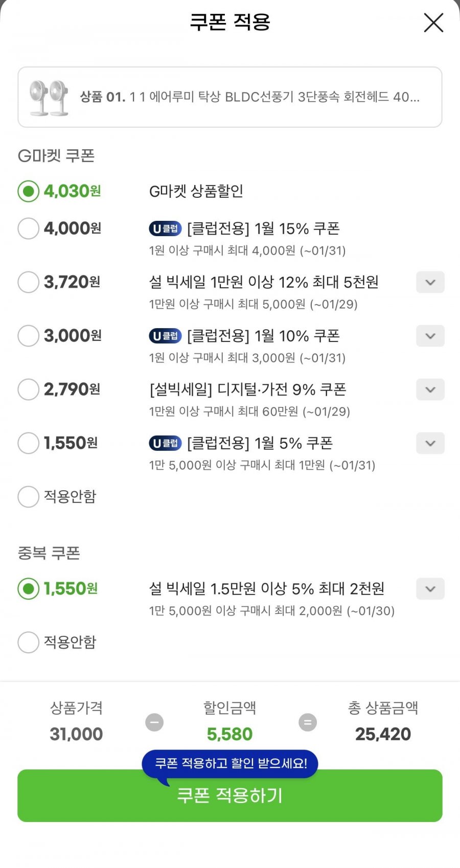Pick the 3,000원 club 10% coupon

pos(29,336)
